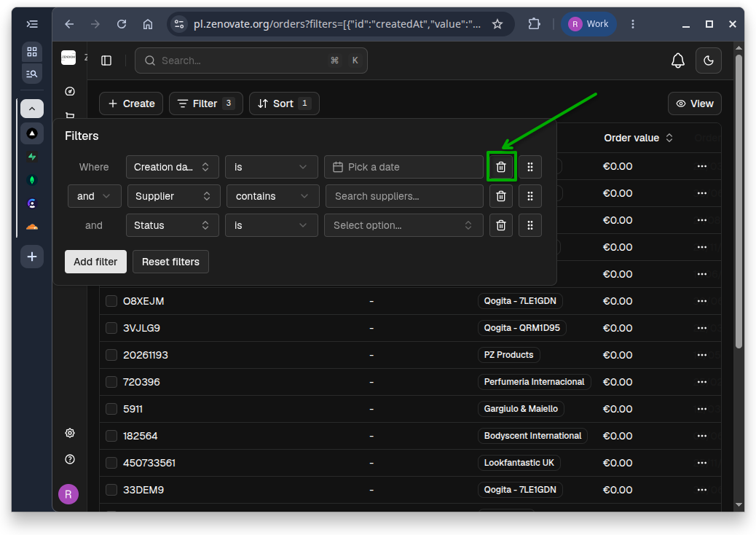Open the Select option status dropdown
Viewport: 756px width, 535px height.
pyautogui.click(x=403, y=225)
